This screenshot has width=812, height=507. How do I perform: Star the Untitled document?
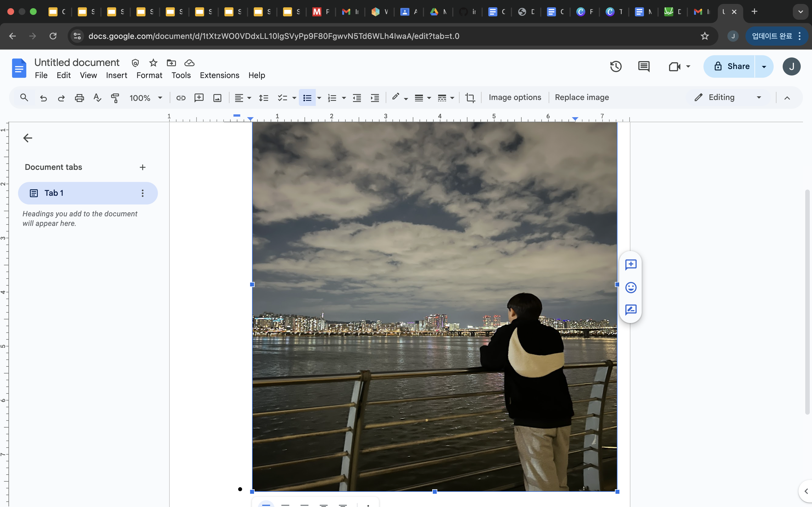click(x=153, y=63)
